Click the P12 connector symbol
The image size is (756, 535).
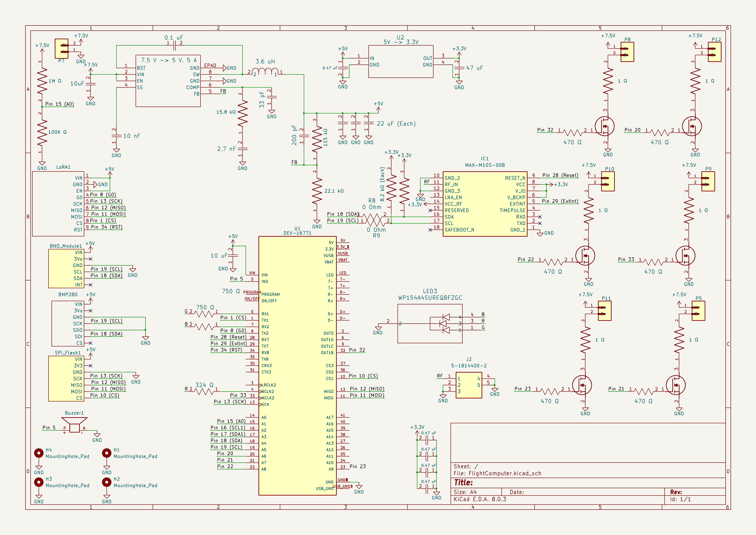(715, 52)
